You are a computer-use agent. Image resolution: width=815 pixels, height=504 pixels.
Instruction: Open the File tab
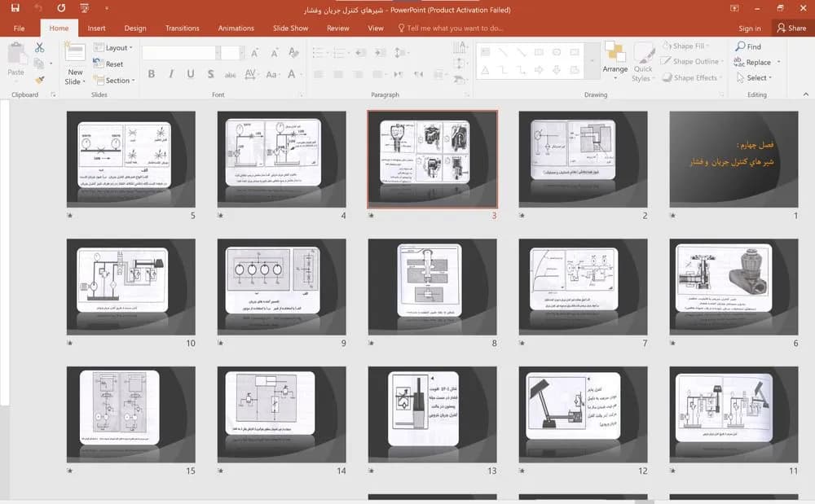tap(20, 28)
